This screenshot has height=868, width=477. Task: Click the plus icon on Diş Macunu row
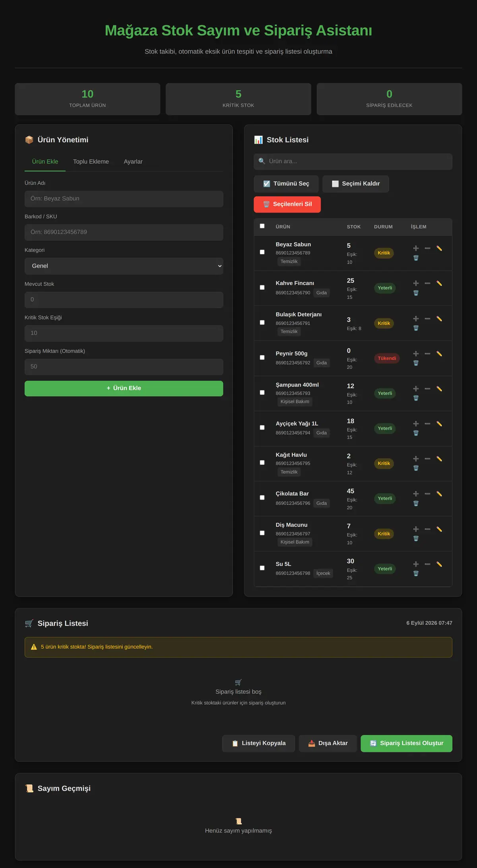point(416,529)
